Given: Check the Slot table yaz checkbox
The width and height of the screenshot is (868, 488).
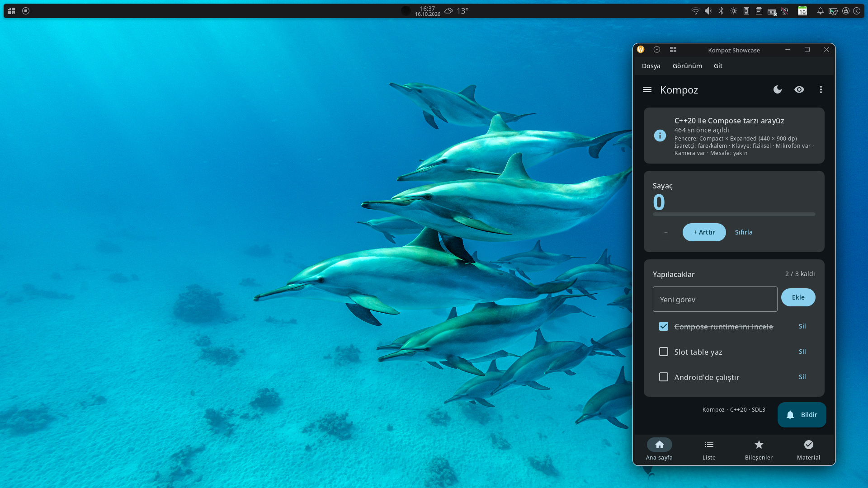Looking at the screenshot, I should pyautogui.click(x=664, y=352).
